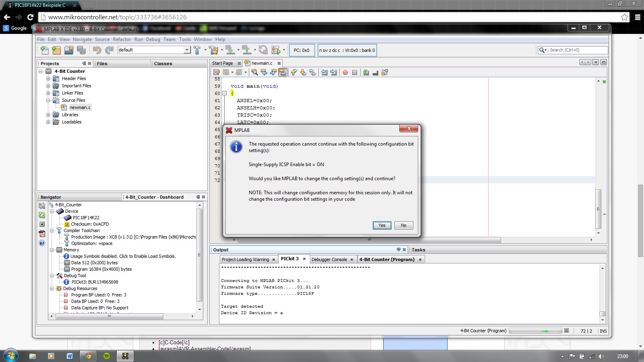Click dashboard Refresh Debug Tool icon

(42, 215)
